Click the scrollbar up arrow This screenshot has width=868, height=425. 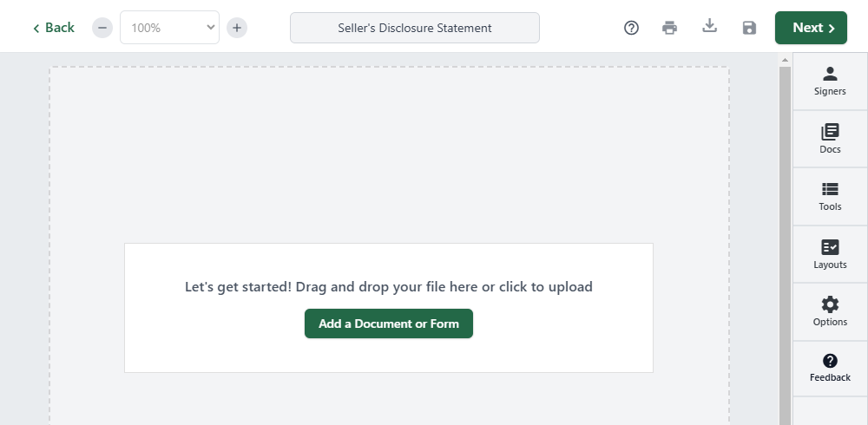coord(786,60)
